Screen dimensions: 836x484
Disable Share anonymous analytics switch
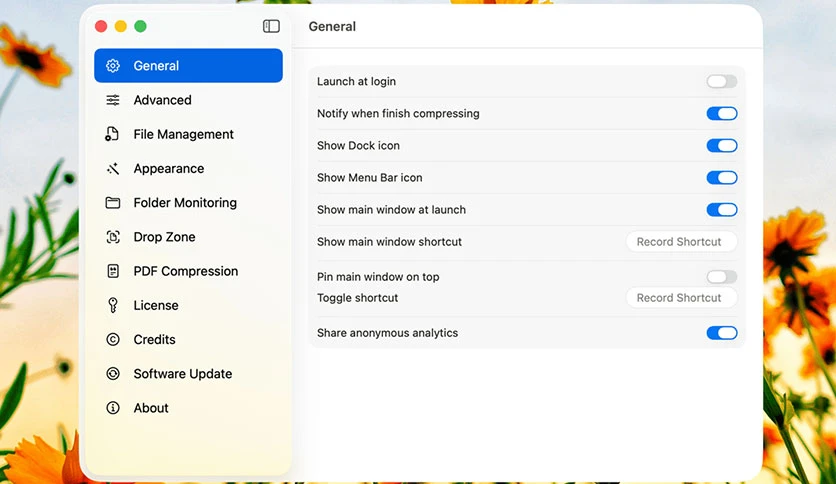click(721, 333)
